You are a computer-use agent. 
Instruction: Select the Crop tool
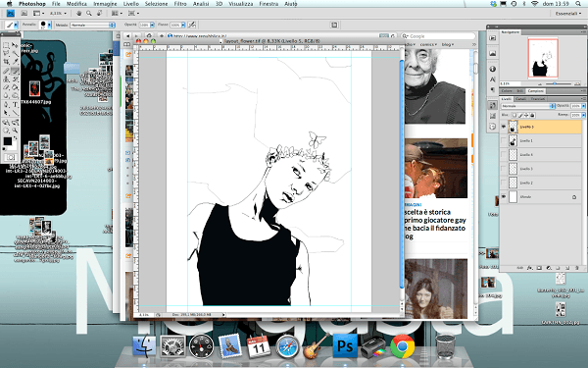pos(6,61)
